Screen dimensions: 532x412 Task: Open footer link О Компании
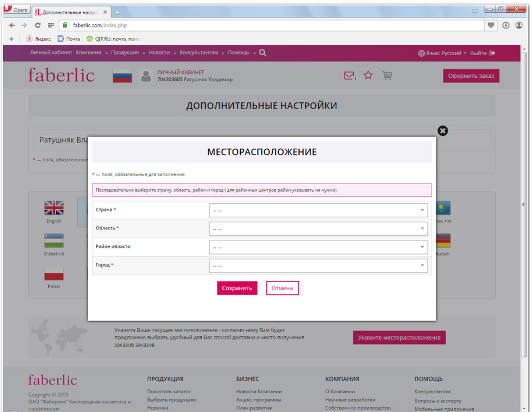[x=340, y=391]
